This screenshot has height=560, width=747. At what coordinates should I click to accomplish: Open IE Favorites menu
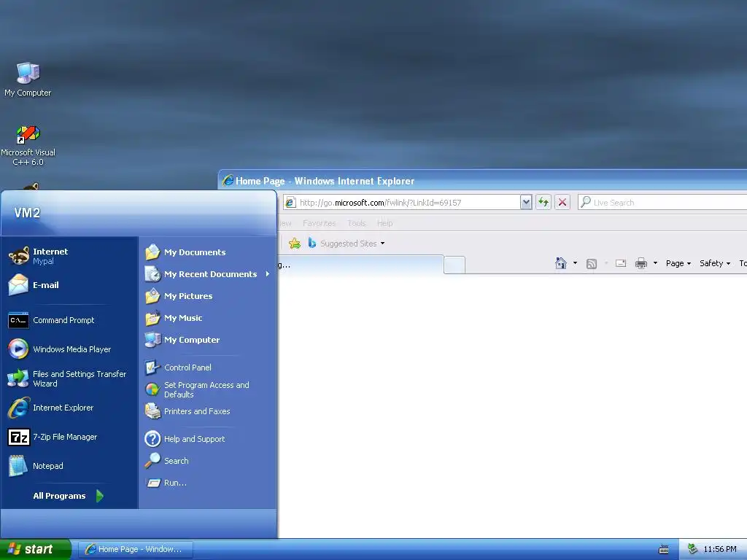click(x=320, y=223)
